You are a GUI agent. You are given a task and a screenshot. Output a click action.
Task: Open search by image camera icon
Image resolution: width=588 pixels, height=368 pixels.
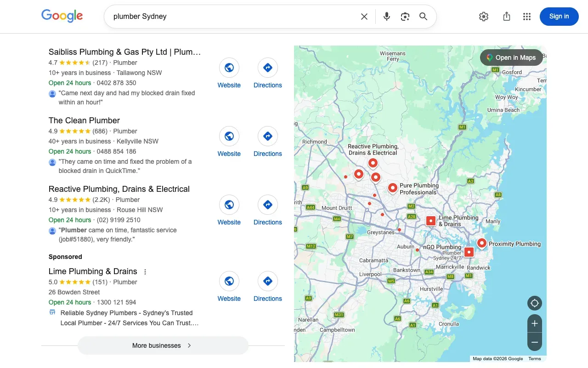click(405, 17)
